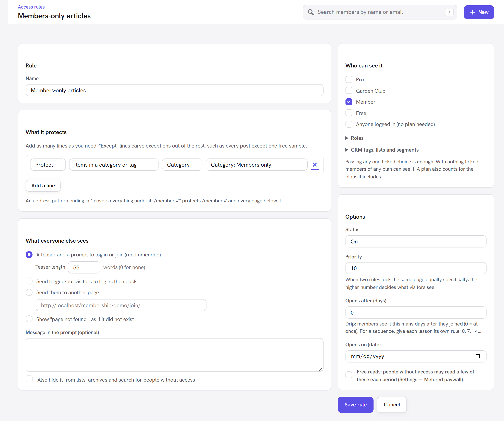
Task: Select teaser and prompt radio option
Action: pyautogui.click(x=29, y=255)
